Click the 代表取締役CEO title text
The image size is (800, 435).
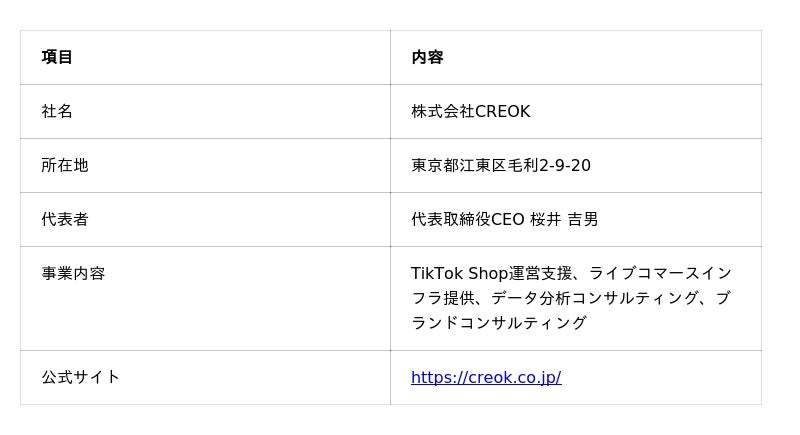tap(467, 219)
